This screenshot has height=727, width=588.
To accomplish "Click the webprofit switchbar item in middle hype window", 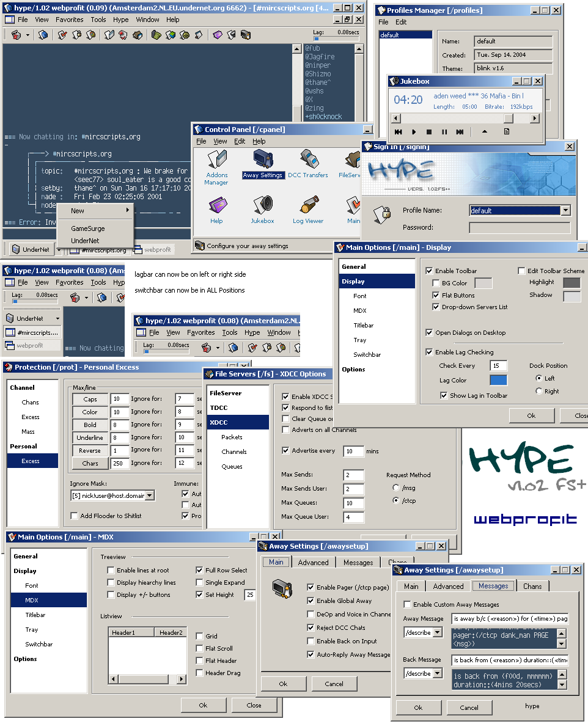I will [x=32, y=345].
